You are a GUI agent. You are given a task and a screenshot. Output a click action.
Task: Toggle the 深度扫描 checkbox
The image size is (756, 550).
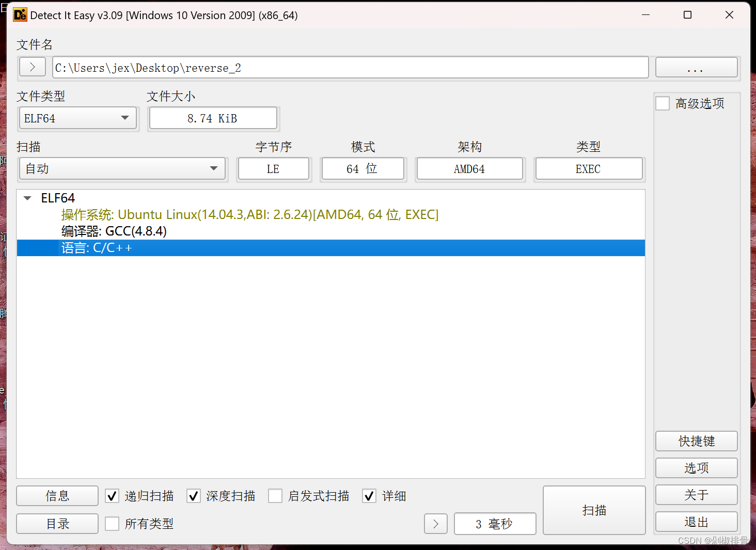194,496
